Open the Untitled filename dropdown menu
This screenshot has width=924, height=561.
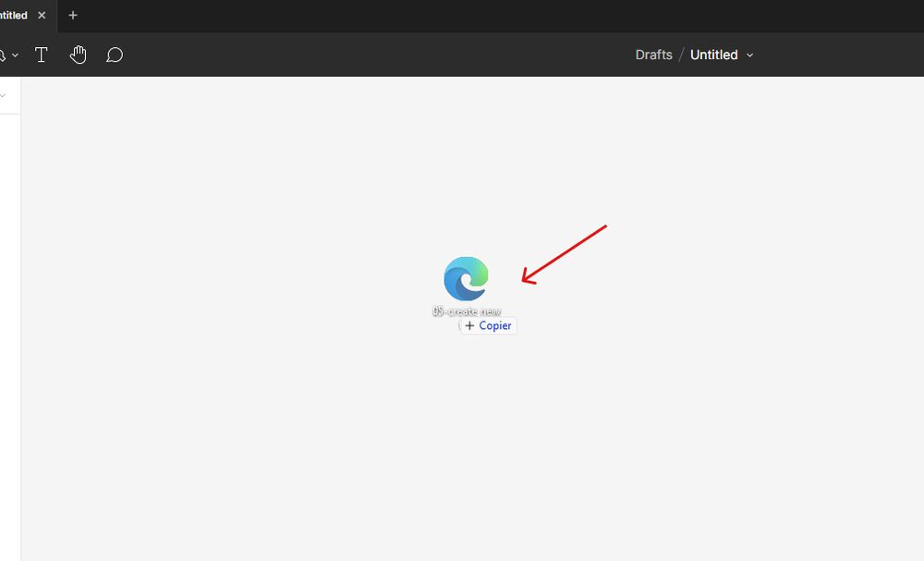749,55
